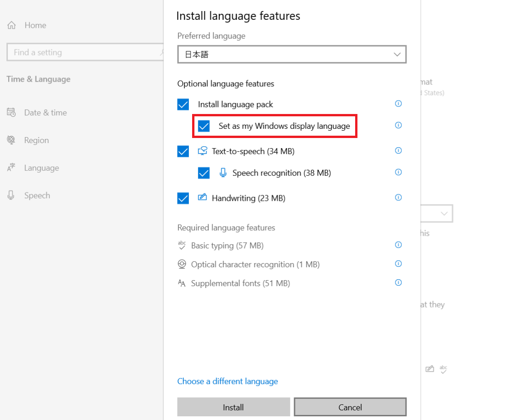Screen dimensions: 508x420
Task: Open info for Supplemental fonts
Action: point(398,283)
